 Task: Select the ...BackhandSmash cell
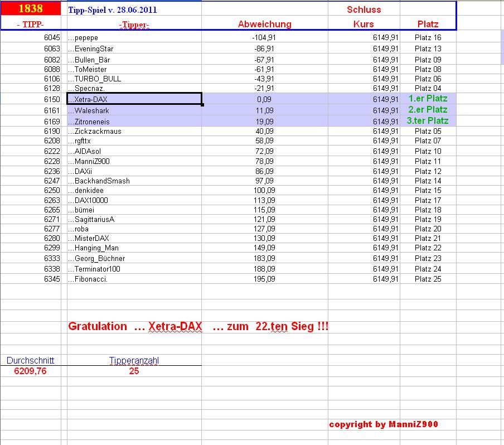coord(134,181)
